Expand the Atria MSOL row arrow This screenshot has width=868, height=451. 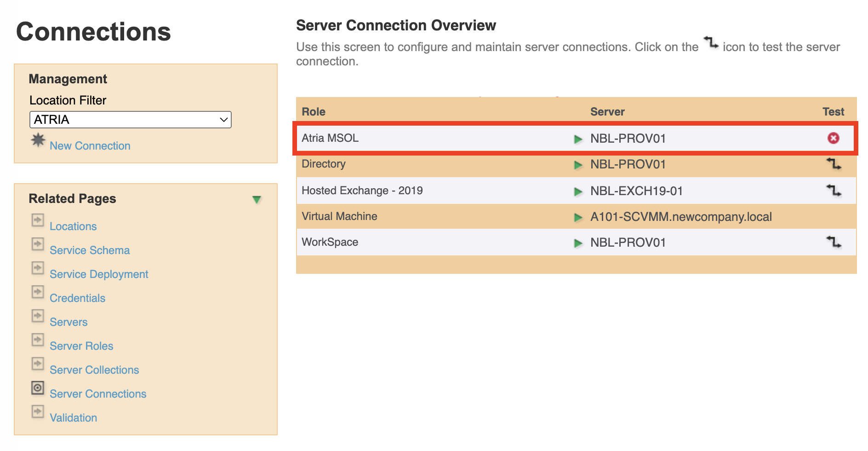point(578,139)
